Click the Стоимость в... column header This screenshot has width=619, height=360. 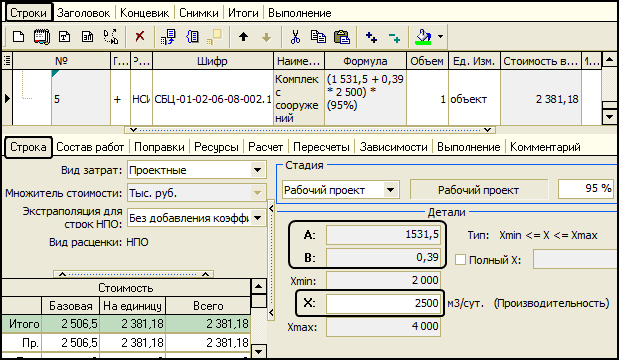[540, 61]
